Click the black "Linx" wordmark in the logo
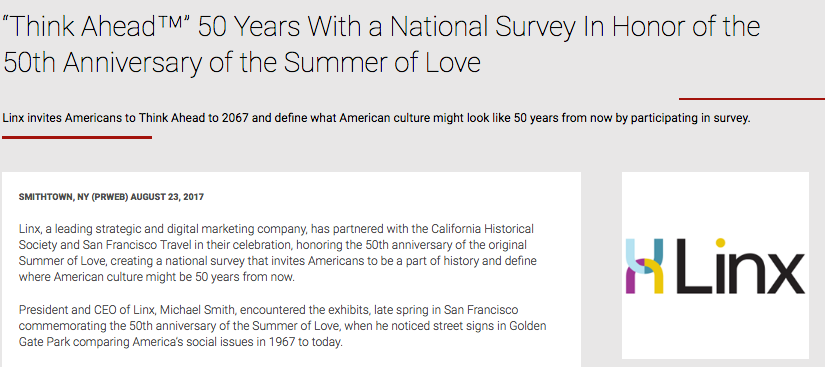The width and height of the screenshot is (825, 367). pyautogui.click(x=740, y=266)
